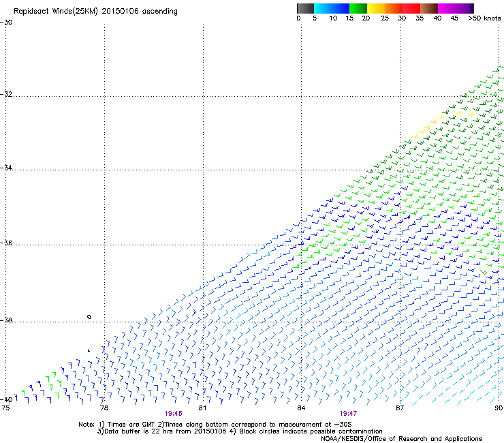504x443 pixels.
Task: Click the black contamination circle near -38
Action: point(89,317)
